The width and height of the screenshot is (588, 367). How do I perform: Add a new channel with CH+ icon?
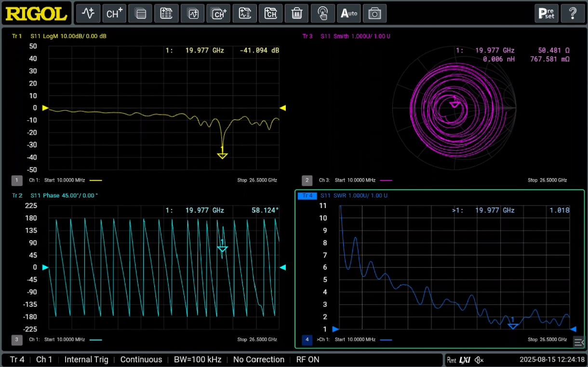click(114, 13)
